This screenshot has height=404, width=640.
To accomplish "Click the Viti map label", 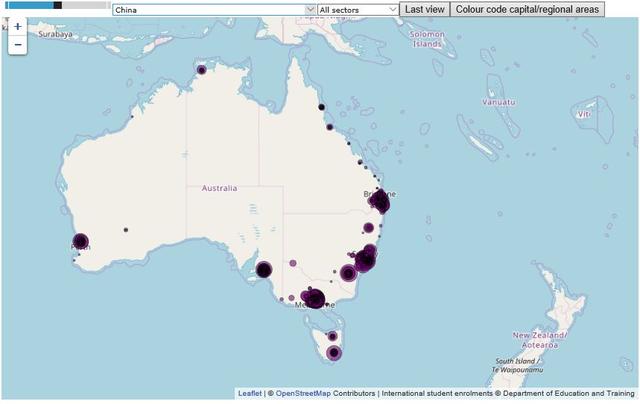I will pos(584,114).
